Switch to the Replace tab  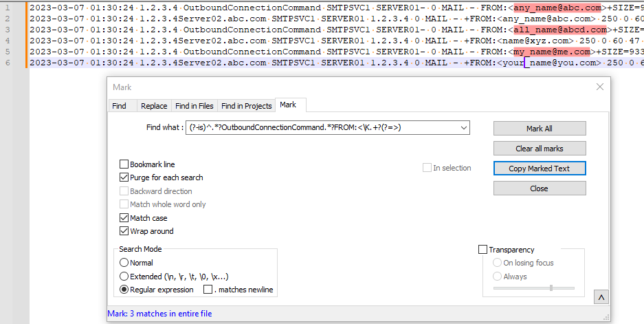[154, 106]
